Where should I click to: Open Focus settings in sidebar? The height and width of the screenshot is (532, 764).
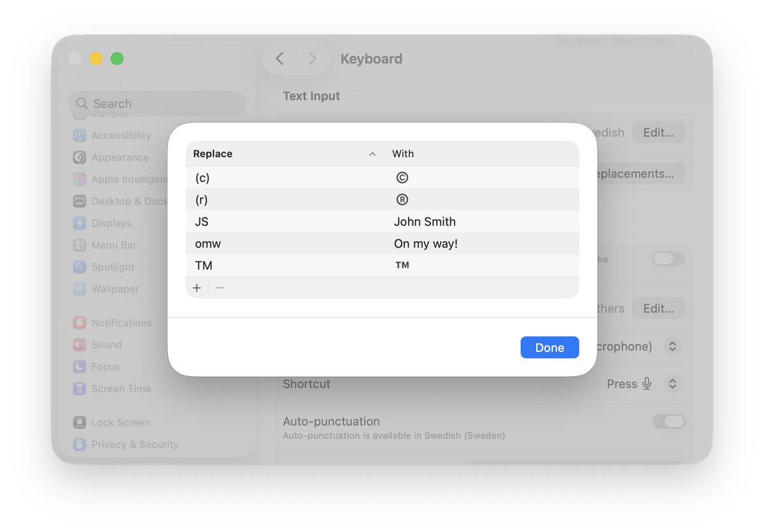click(96, 367)
